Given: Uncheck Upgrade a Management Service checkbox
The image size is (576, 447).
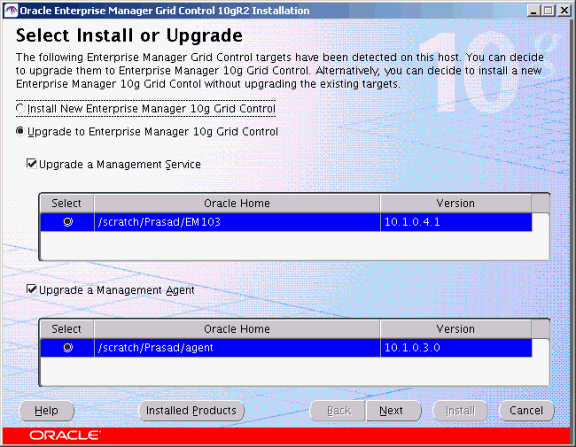Looking at the screenshot, I should coord(32,163).
